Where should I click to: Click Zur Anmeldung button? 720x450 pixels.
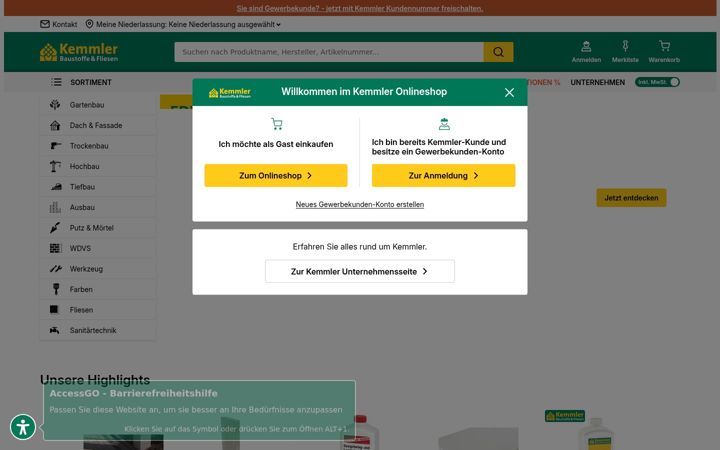[x=444, y=175]
